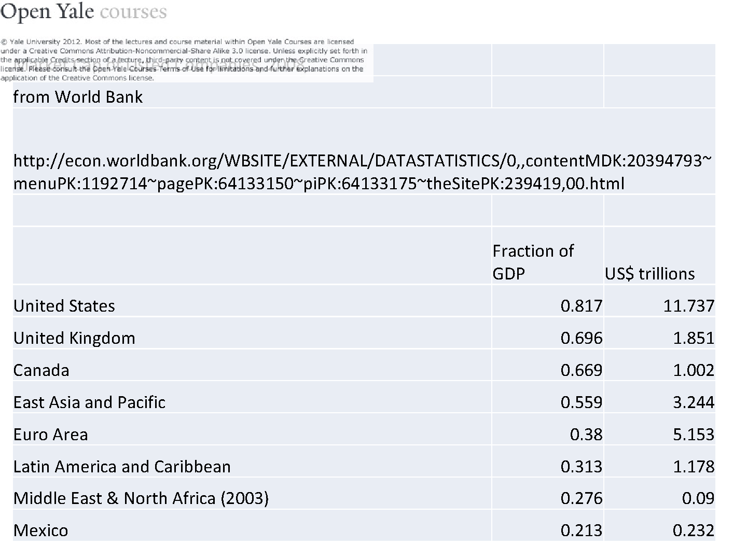Select the "from World Bank" source cell
This screenshot has width=747, height=560.
(78, 97)
